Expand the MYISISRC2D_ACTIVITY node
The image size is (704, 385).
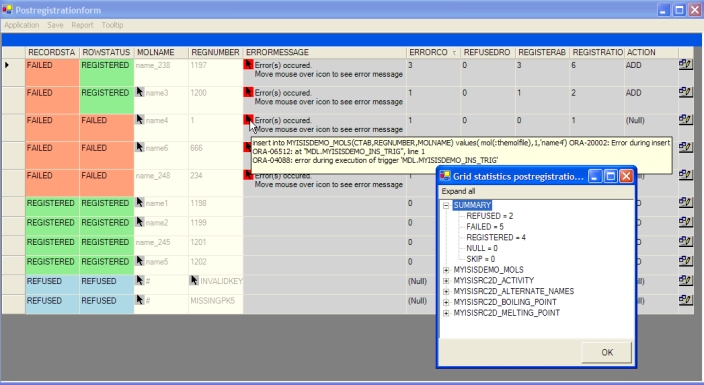point(446,281)
